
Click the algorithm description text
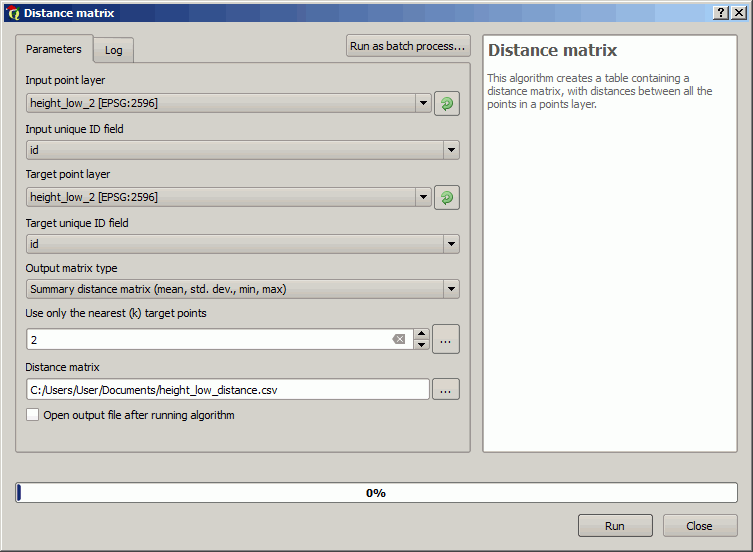click(x=599, y=91)
